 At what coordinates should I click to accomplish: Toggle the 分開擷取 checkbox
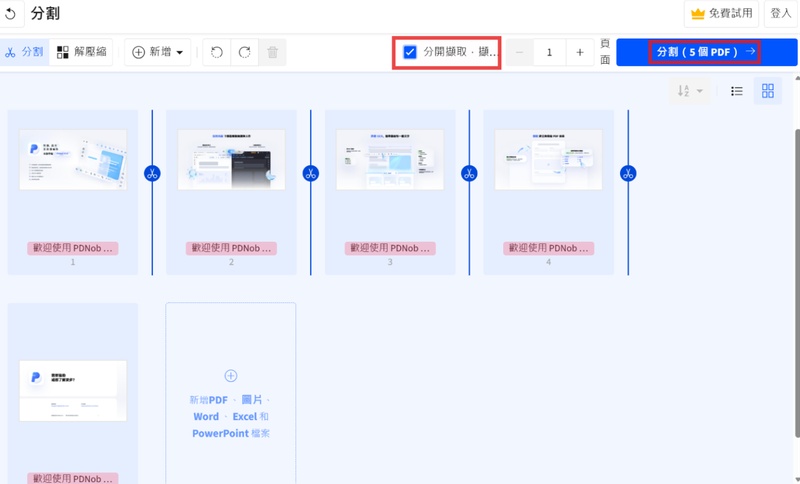[410, 52]
